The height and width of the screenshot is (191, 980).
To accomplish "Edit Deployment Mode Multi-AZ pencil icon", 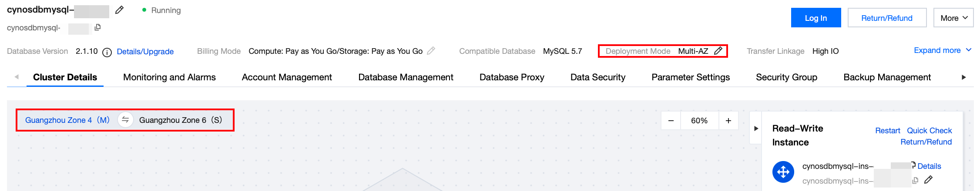I will pyautogui.click(x=718, y=51).
